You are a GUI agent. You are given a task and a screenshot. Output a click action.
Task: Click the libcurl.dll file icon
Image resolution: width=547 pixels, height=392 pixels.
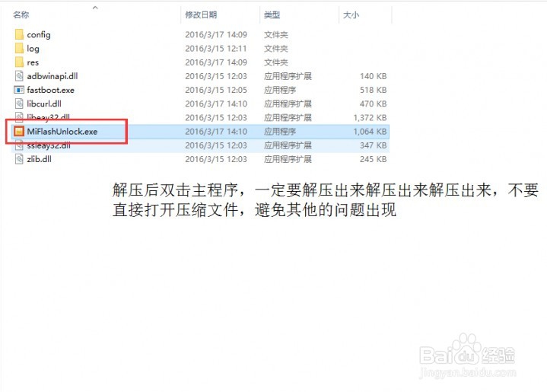[x=19, y=104]
